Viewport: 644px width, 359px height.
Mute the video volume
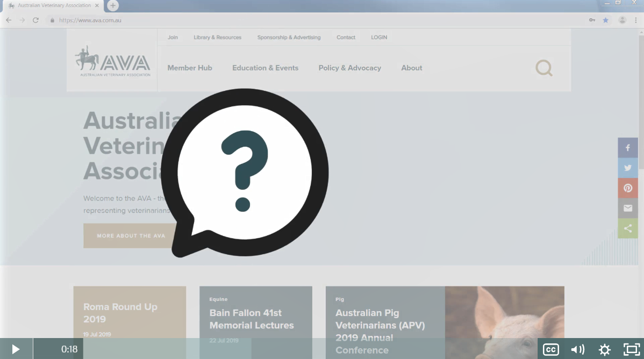coord(577,349)
